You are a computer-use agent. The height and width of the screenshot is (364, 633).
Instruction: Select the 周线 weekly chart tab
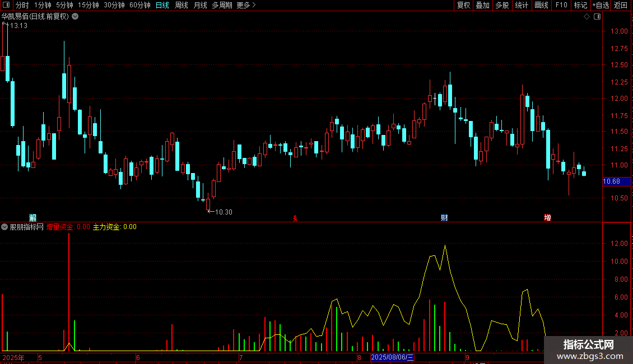tap(181, 5)
